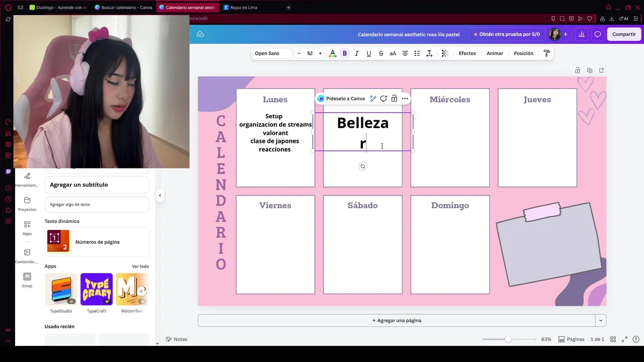Image resolution: width=644 pixels, height=362 pixels.
Task: Open transparency checkerboard control
Action: [x=445, y=53]
